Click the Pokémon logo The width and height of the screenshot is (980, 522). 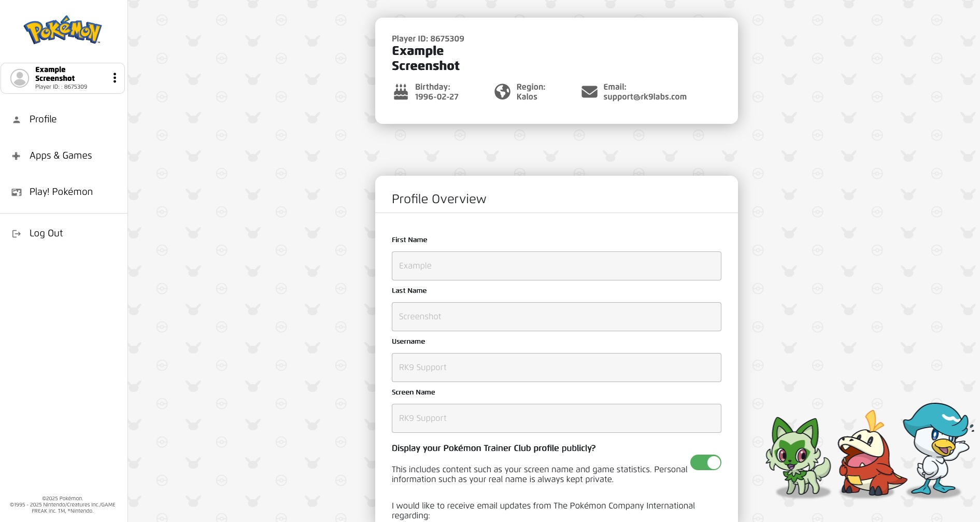click(x=63, y=30)
